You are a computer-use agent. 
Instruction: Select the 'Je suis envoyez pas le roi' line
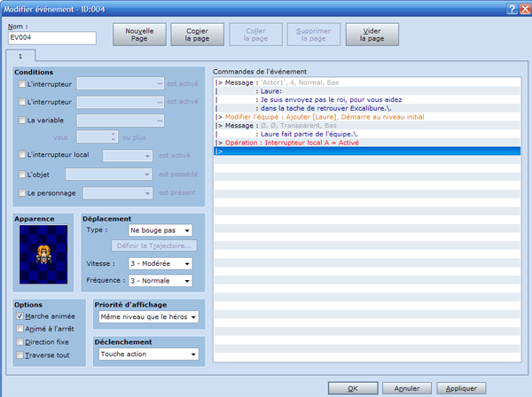tap(367, 99)
